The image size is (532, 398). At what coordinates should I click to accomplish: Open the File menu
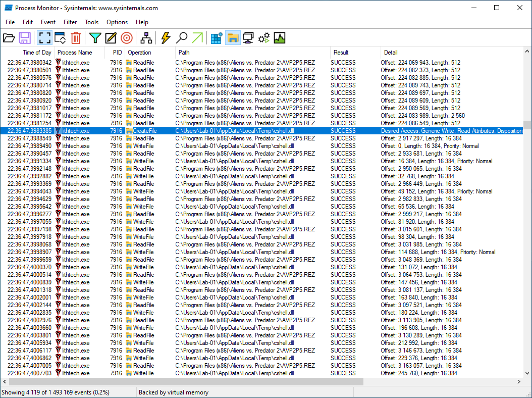point(10,22)
